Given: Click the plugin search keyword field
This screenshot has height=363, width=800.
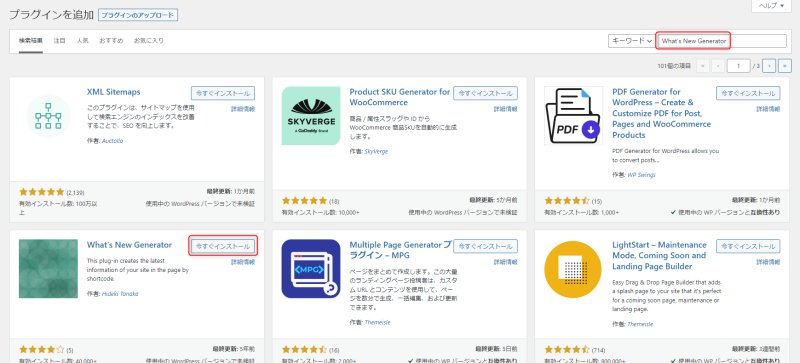Looking at the screenshot, I should [722, 41].
